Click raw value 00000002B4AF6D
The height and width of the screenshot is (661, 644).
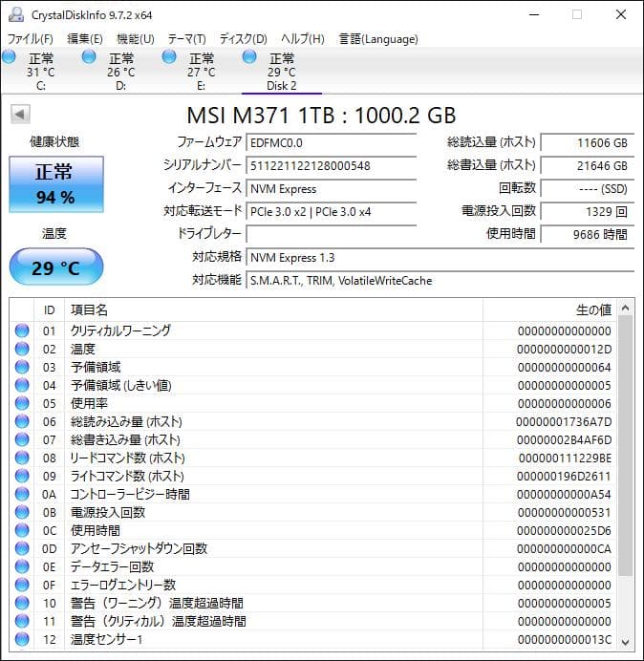pos(564,440)
